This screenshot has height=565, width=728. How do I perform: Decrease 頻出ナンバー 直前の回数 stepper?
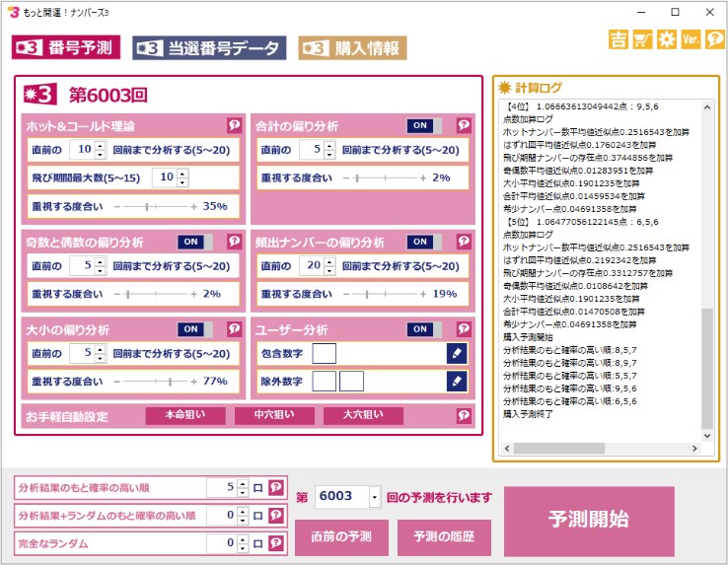coord(329,270)
